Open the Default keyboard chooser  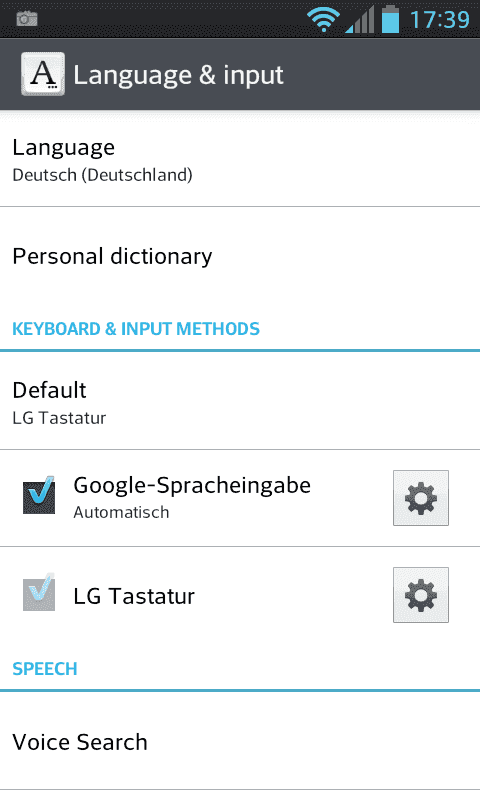(240, 402)
